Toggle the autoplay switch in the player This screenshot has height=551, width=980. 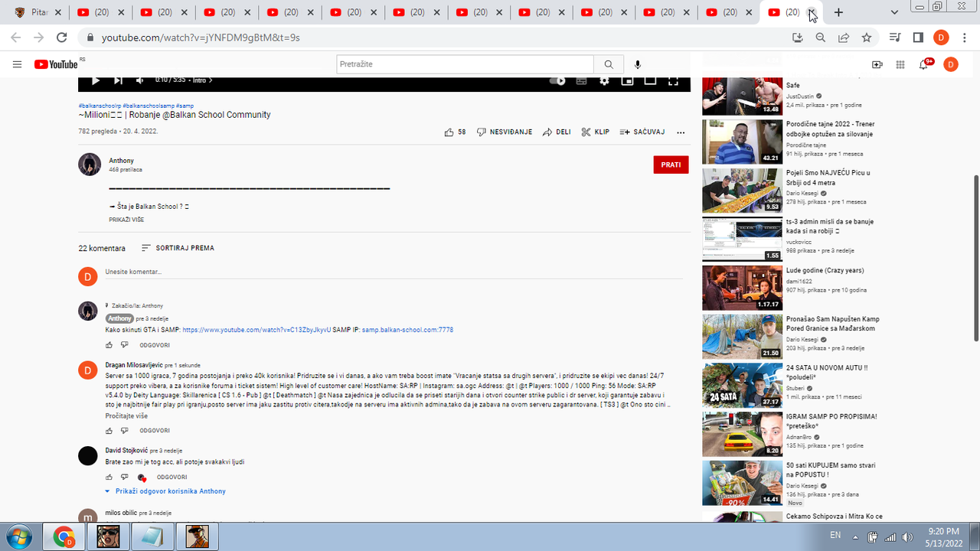point(557,80)
